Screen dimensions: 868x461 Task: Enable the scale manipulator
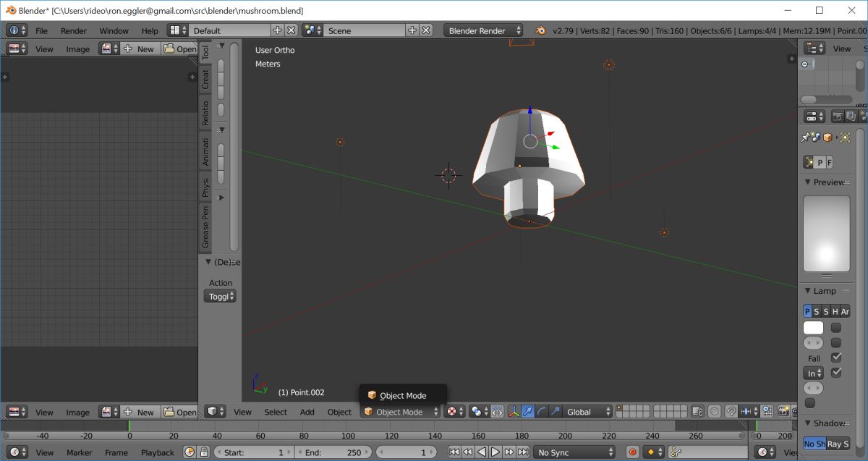click(x=555, y=411)
